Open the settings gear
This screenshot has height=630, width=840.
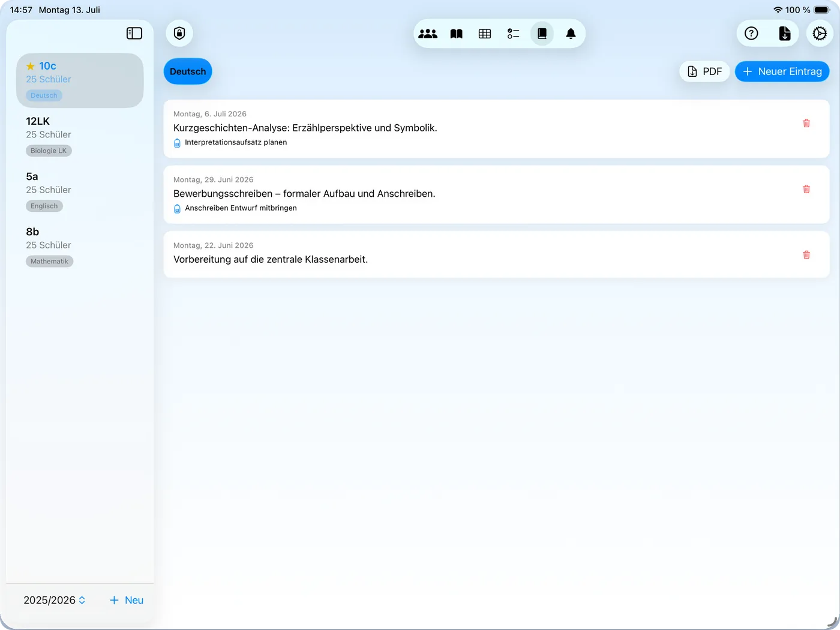coord(820,34)
